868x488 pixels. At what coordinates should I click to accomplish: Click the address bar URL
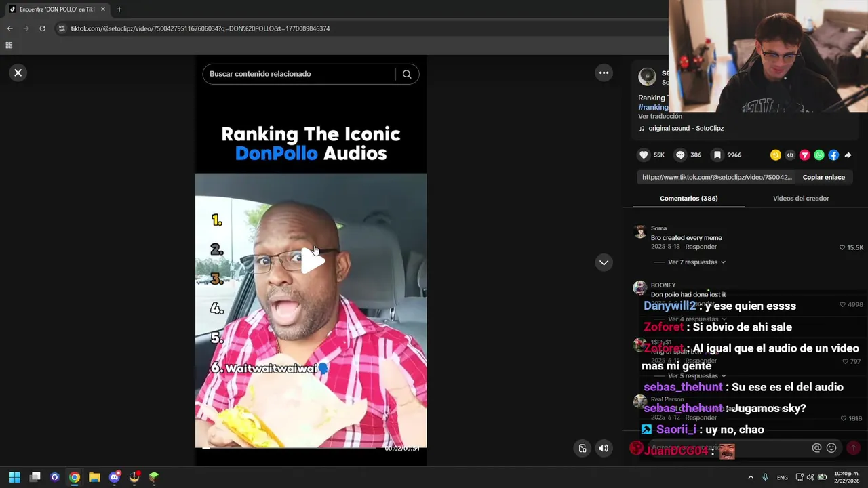point(200,28)
